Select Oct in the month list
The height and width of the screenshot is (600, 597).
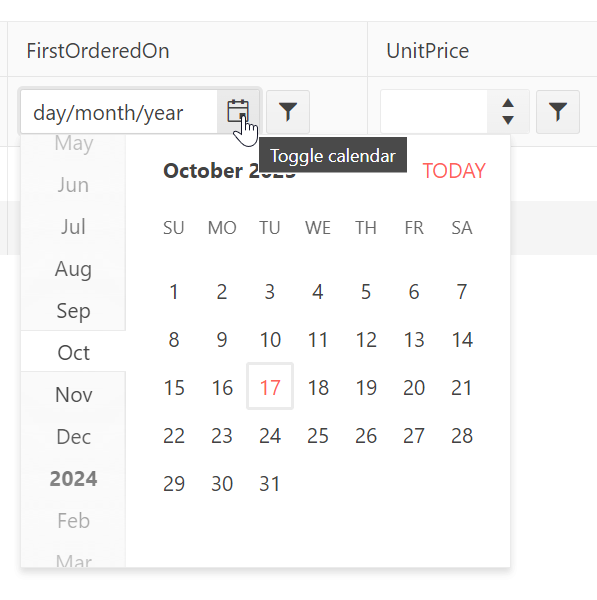(73, 352)
